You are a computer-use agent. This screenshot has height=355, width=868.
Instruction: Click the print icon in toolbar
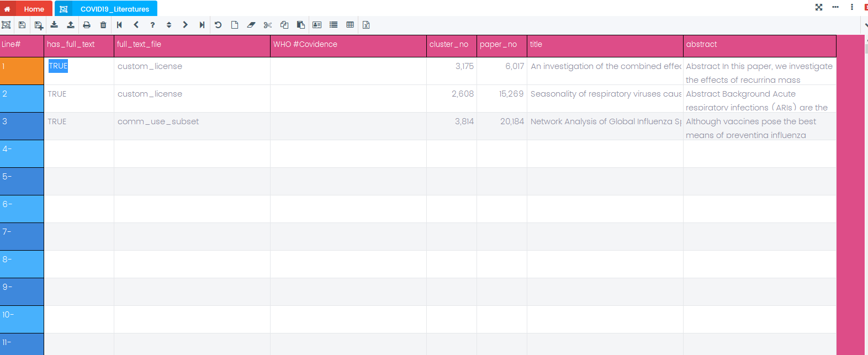[87, 25]
